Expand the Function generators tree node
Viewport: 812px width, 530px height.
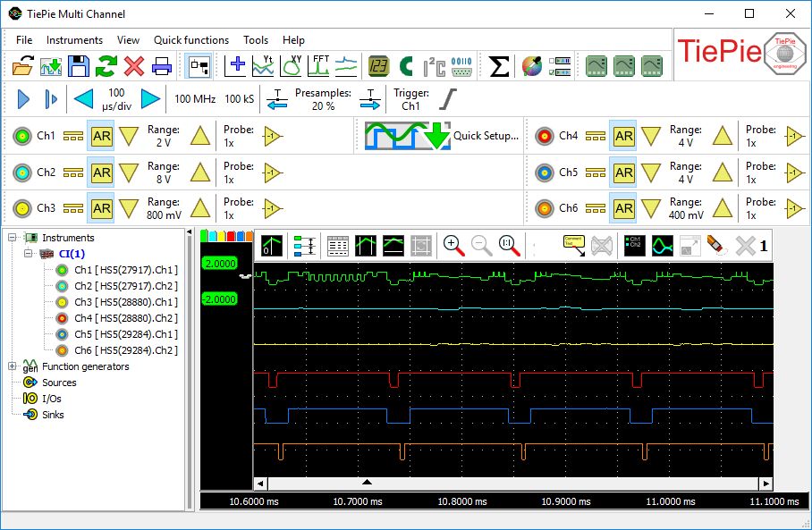(12, 366)
